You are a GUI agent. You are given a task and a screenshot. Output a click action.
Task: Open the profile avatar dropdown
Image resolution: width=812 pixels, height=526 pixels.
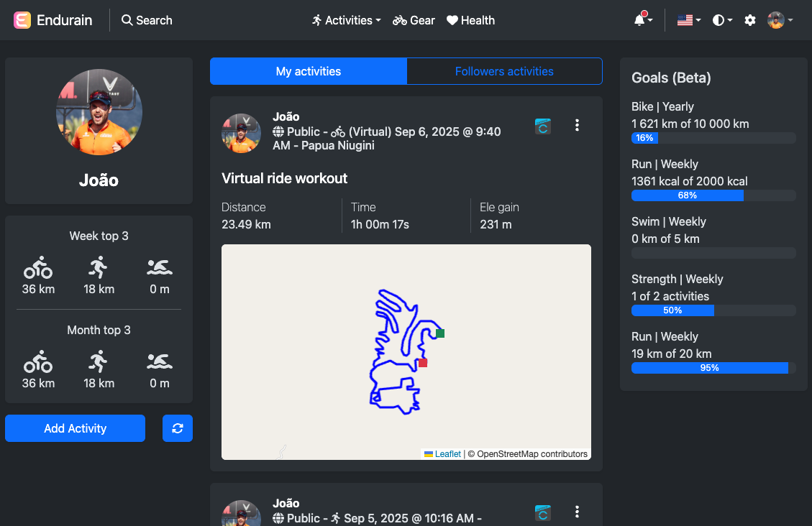777,20
